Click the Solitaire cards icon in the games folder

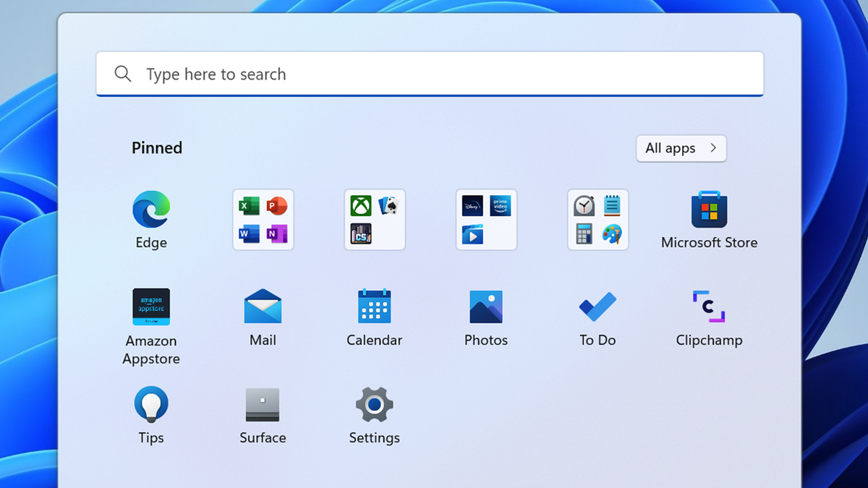click(389, 207)
